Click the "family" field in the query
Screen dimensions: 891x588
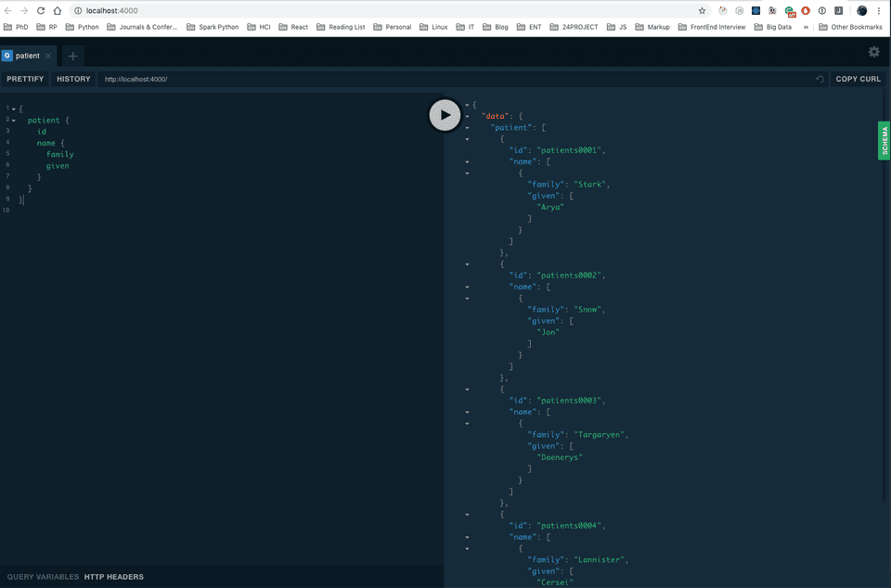coord(60,154)
